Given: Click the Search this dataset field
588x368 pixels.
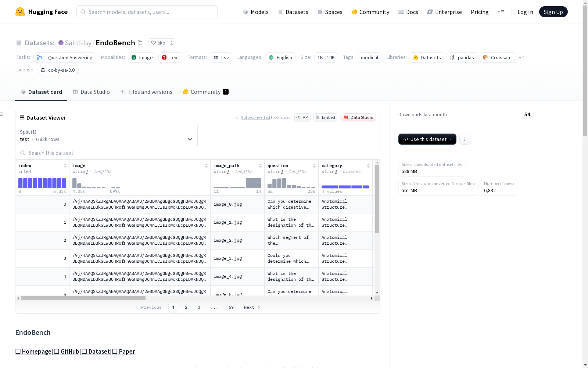Looking at the screenshot, I should (198, 153).
